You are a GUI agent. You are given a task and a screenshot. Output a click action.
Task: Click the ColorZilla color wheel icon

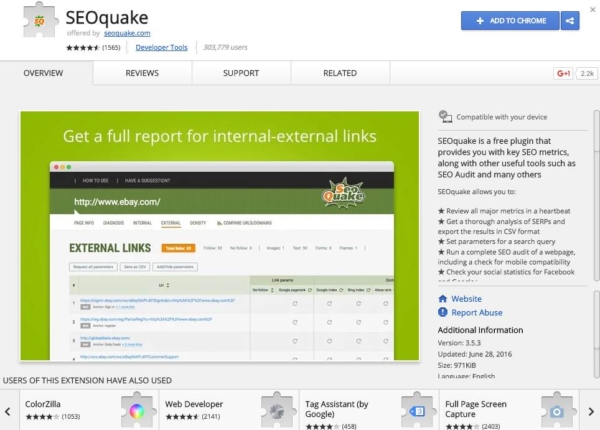coord(137,410)
